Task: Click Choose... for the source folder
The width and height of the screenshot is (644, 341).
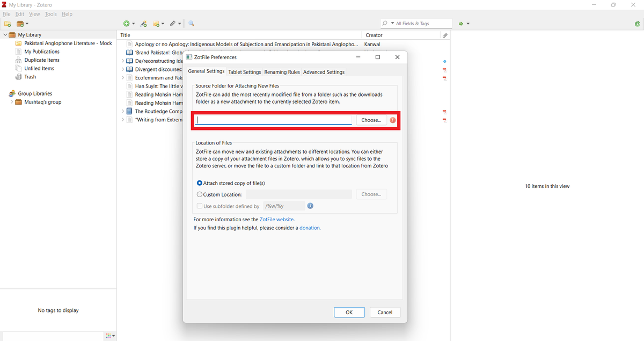Action: click(371, 120)
